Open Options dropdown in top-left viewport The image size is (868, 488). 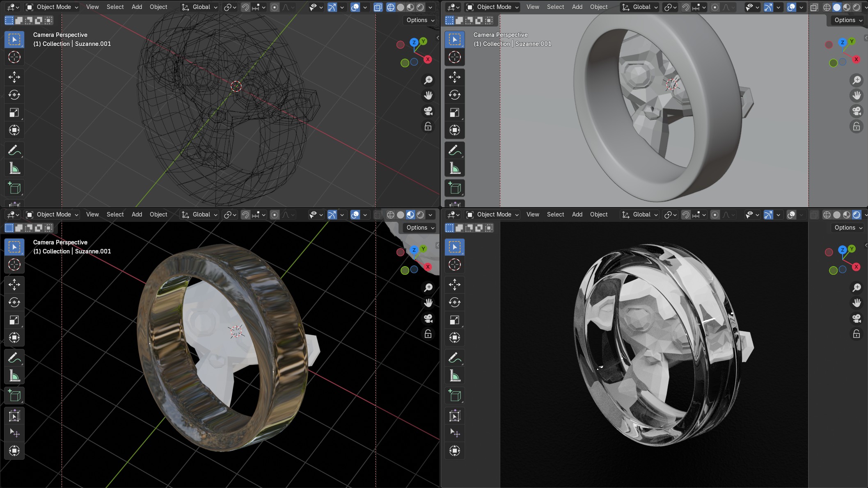coord(420,20)
